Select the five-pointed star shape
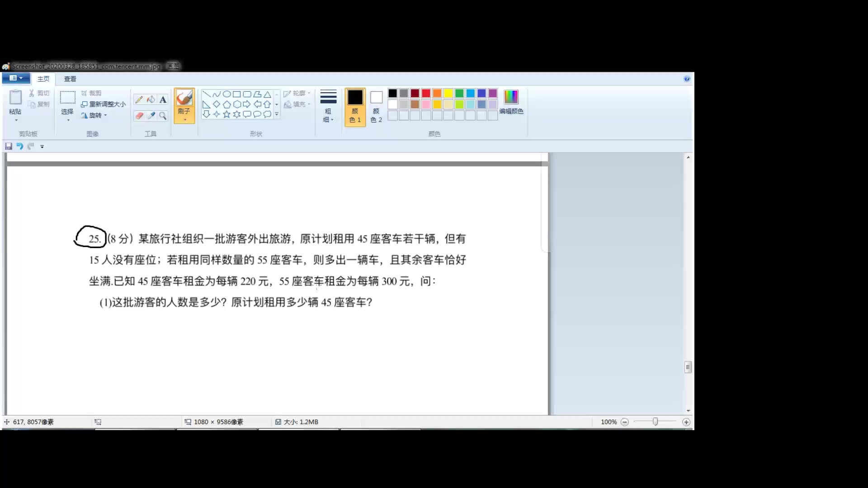 (226, 114)
